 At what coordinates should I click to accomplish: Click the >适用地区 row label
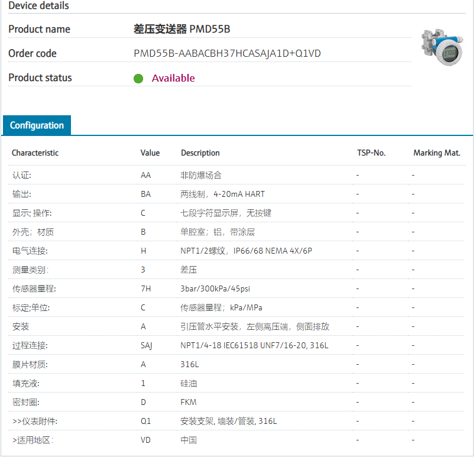(x=33, y=440)
